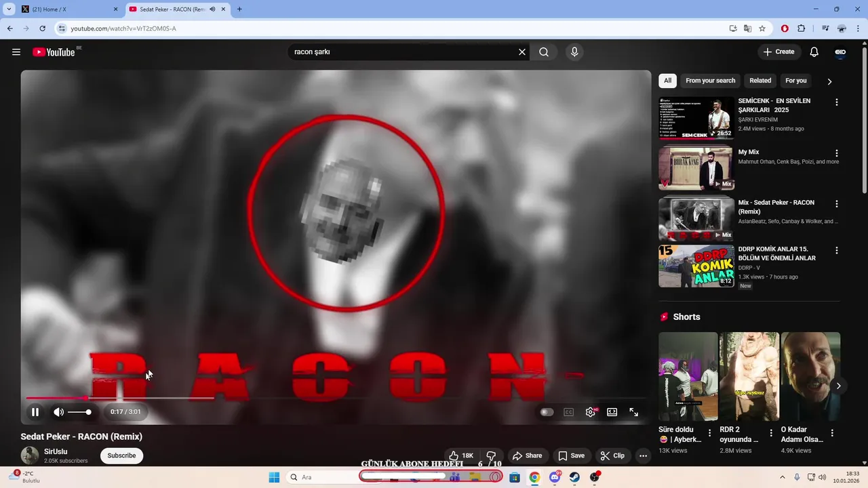868x488 pixels.
Task: Open the Windows Start menu
Action: point(274,477)
